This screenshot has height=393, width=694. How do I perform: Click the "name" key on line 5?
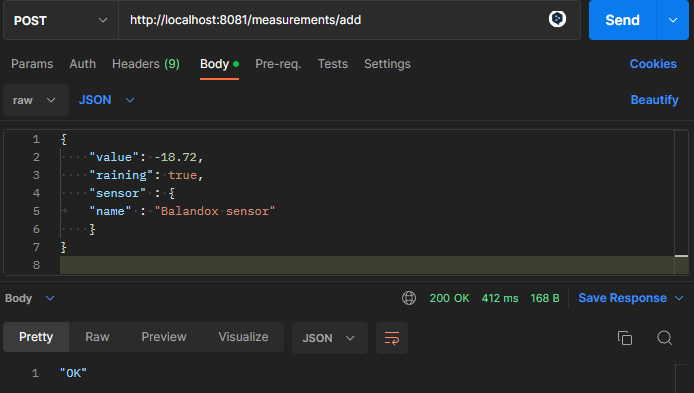110,211
